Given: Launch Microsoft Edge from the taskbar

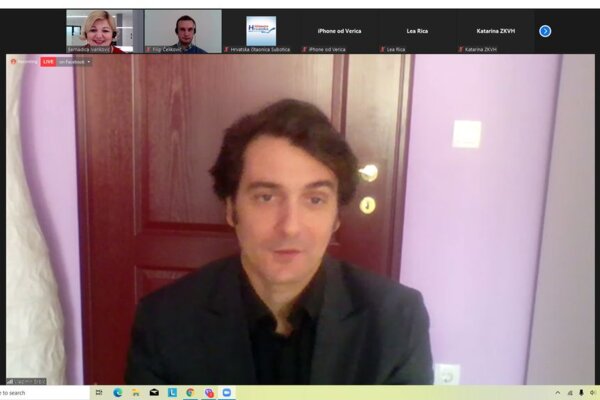Looking at the screenshot, I should 117,393.
